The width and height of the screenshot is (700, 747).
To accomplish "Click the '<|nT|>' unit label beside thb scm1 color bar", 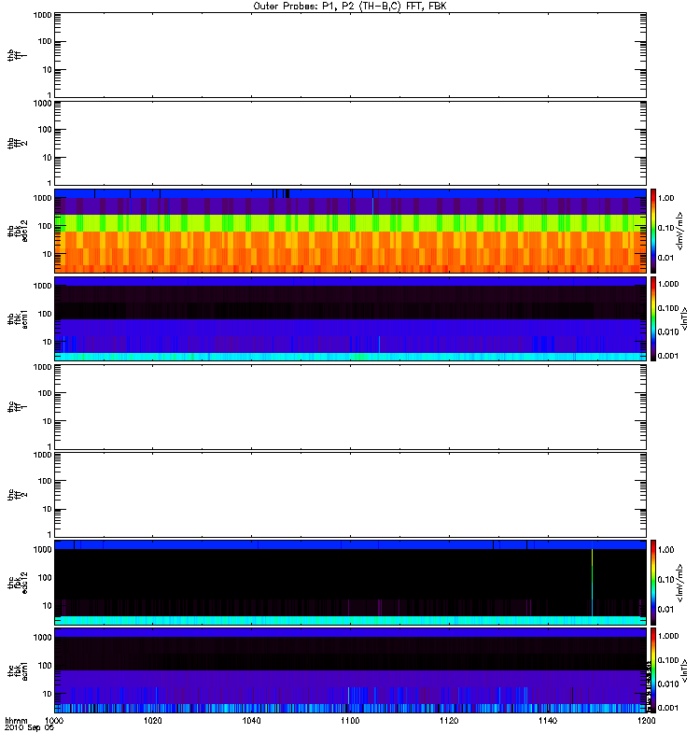I will pos(685,318).
